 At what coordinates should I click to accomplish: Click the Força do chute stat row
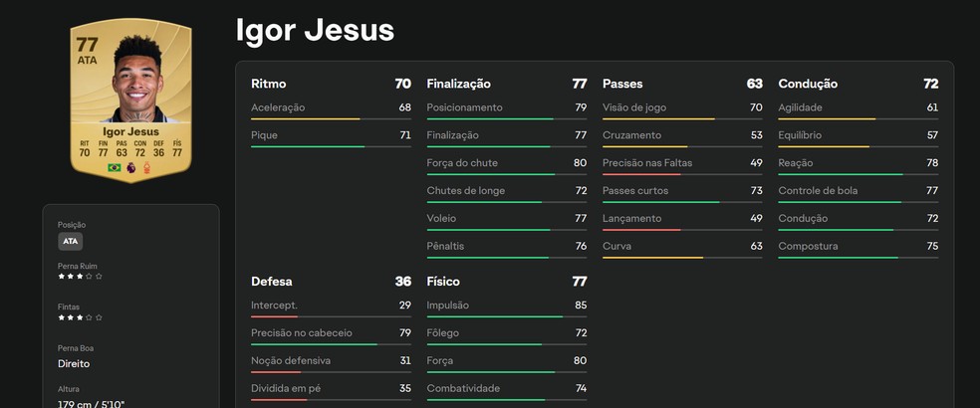(x=506, y=163)
